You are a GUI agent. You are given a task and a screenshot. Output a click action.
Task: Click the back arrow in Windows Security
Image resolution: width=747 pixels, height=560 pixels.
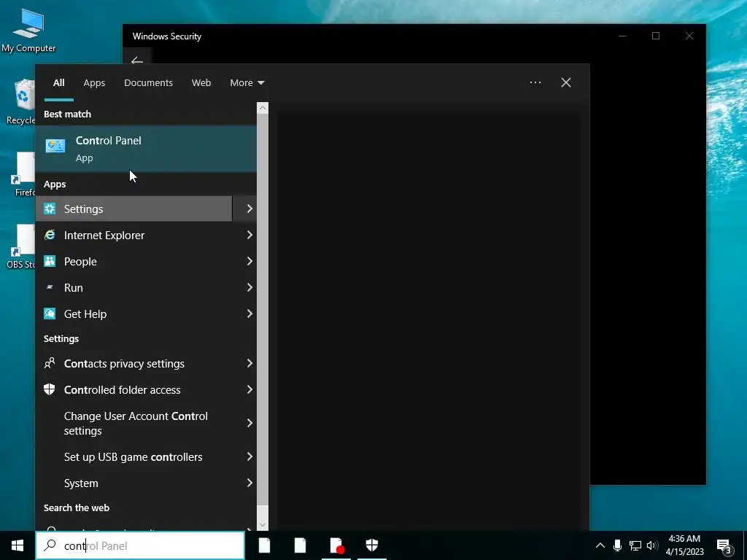[137, 61]
